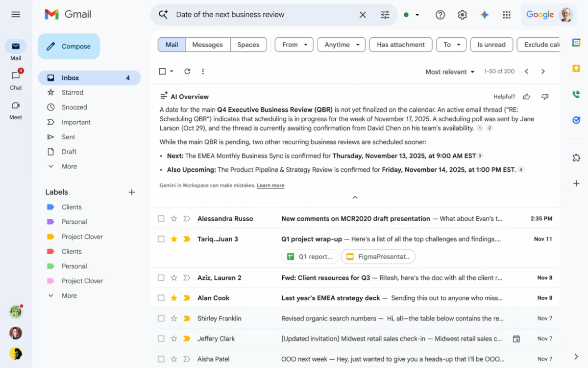Refresh the inbox with the reload icon
The image size is (588, 368).
point(187,71)
